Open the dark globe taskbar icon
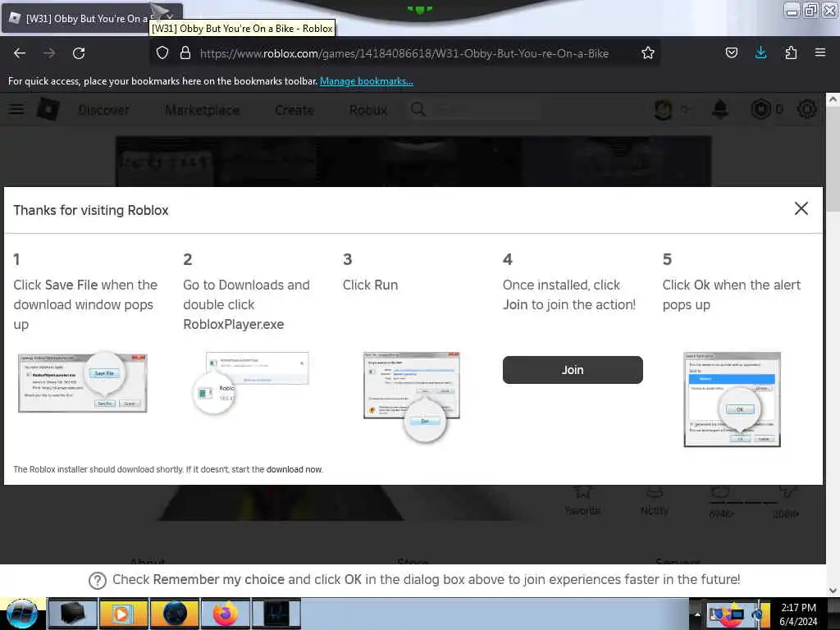 coord(175,614)
